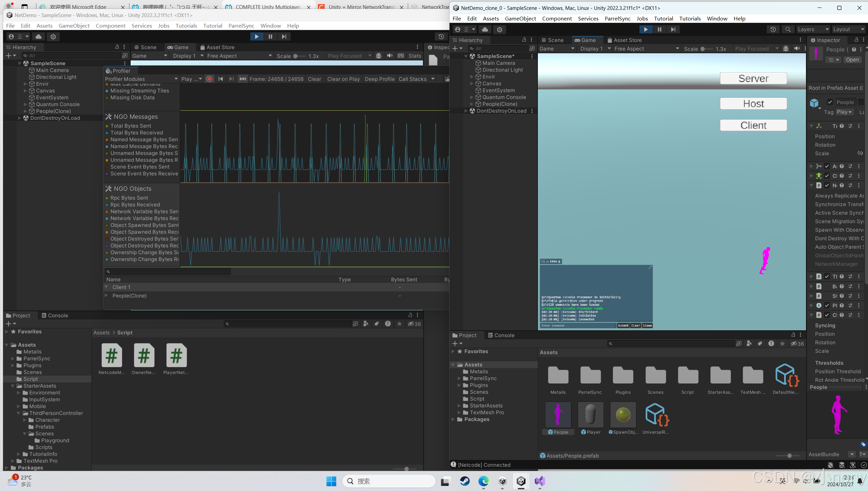Switch to Asset Store tab in clone window
This screenshot has height=491, width=868.
[624, 40]
